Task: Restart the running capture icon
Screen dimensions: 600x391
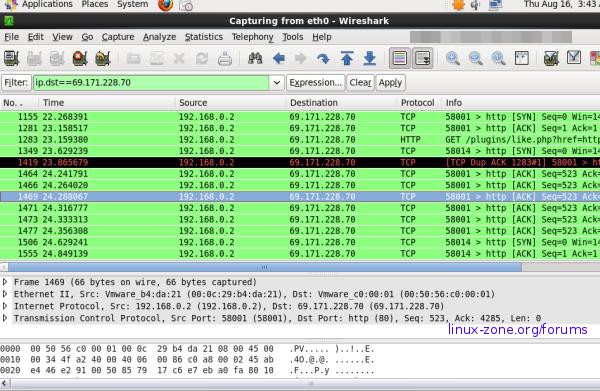Action: pos(103,59)
